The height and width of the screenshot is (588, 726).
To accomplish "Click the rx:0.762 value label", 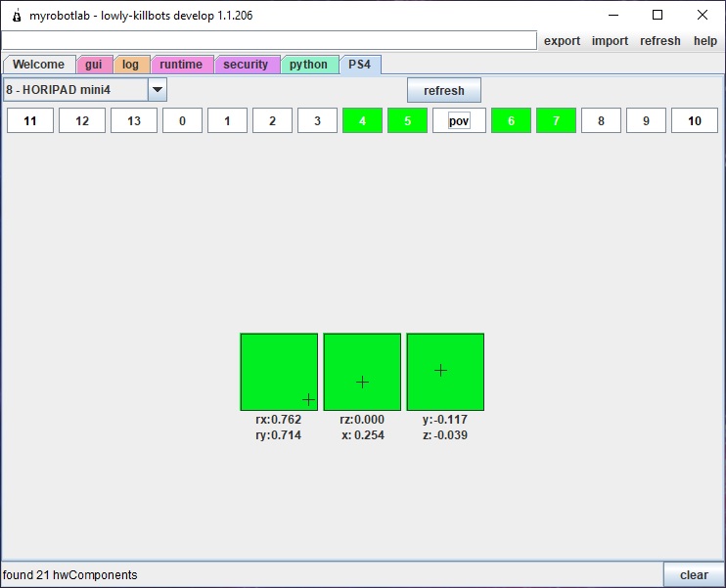I will click(x=279, y=420).
